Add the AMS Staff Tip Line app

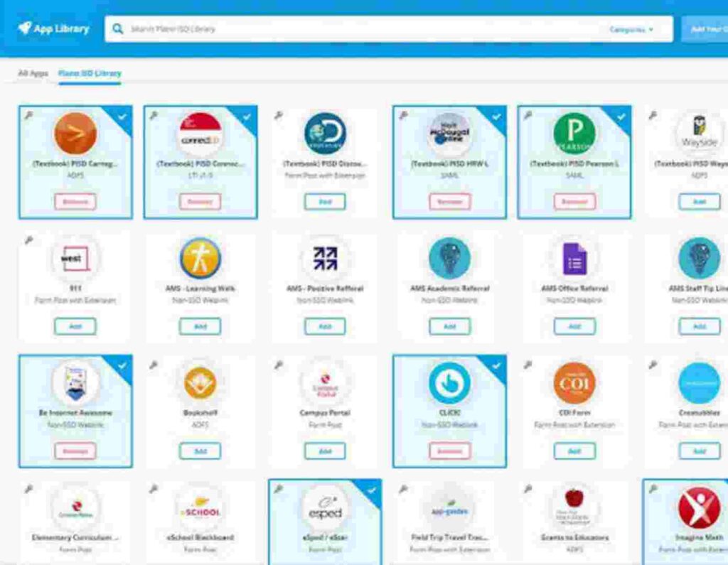[x=700, y=326]
